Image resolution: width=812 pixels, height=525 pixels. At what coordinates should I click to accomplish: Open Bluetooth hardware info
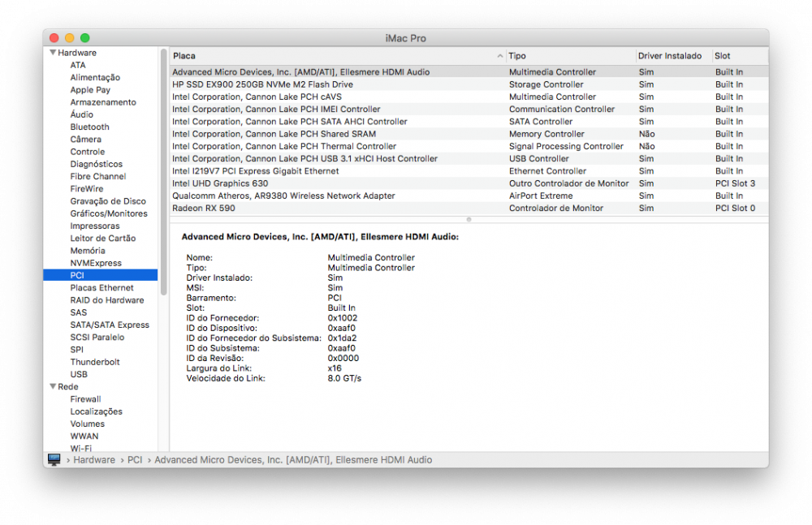[89, 127]
